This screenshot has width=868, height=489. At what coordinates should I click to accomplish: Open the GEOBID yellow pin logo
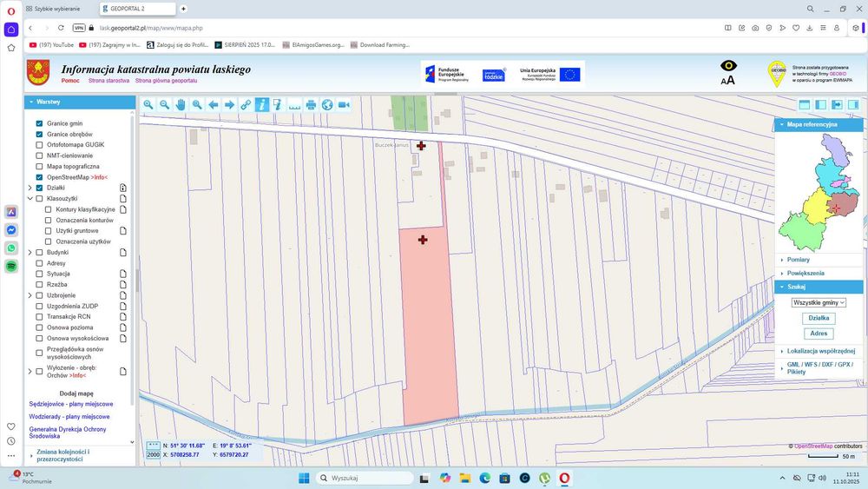[x=777, y=73]
